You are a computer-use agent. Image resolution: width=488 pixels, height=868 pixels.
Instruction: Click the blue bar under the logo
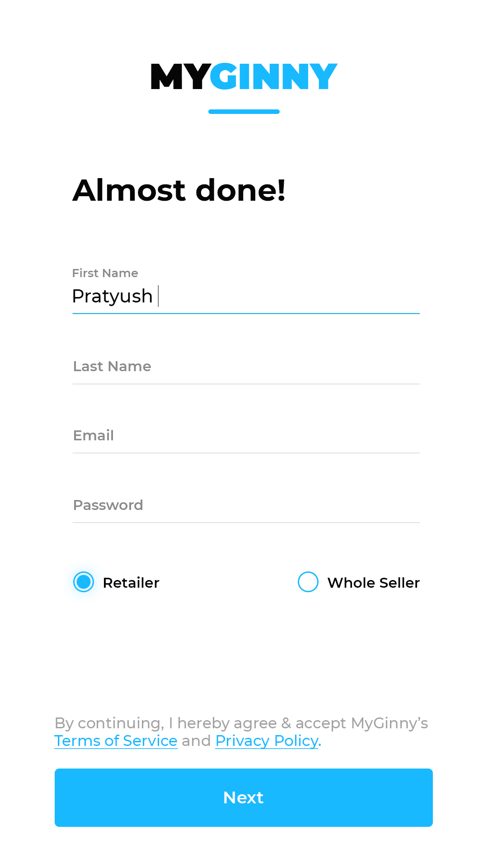(x=244, y=112)
